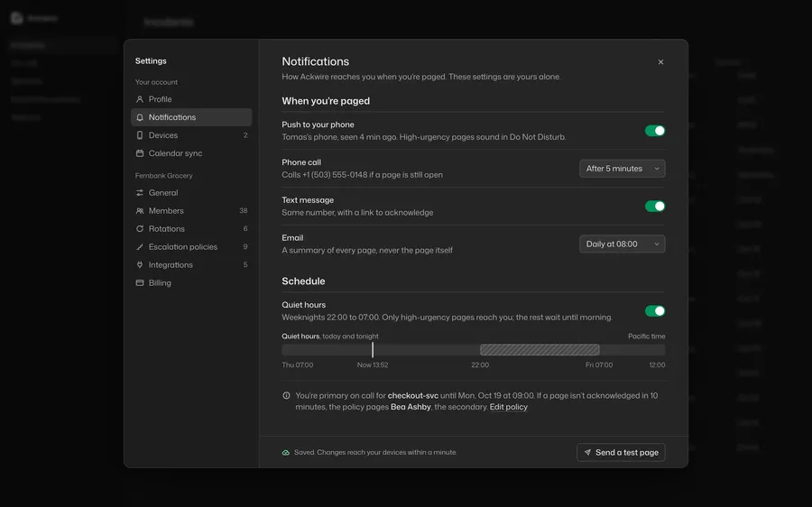
Task: Open the Email 'Daily at 08:00' dropdown
Action: [622, 244]
